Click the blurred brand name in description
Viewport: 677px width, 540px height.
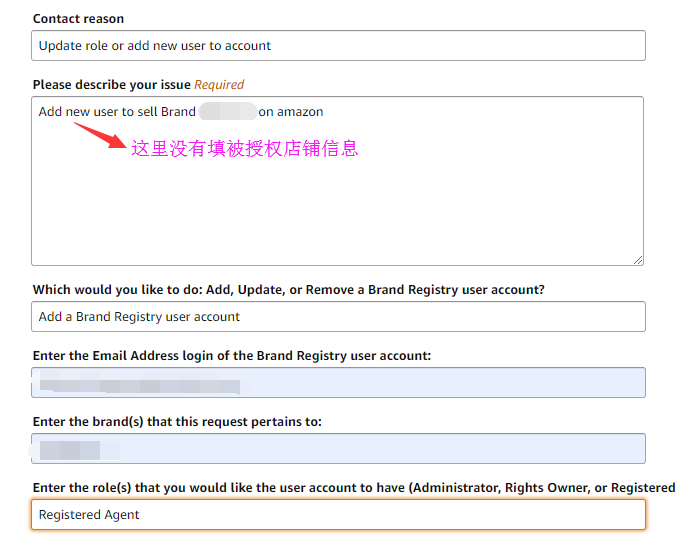click(x=227, y=112)
